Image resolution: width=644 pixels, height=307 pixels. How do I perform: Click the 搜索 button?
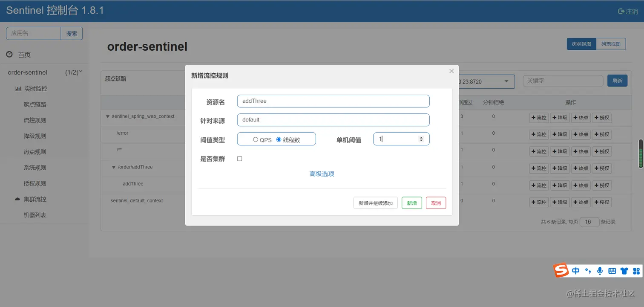[72, 34]
